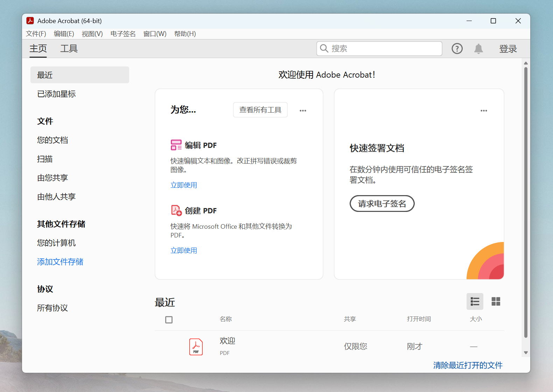553x392 pixels.
Task: Open the 窗口(W) menu
Action: (155, 34)
